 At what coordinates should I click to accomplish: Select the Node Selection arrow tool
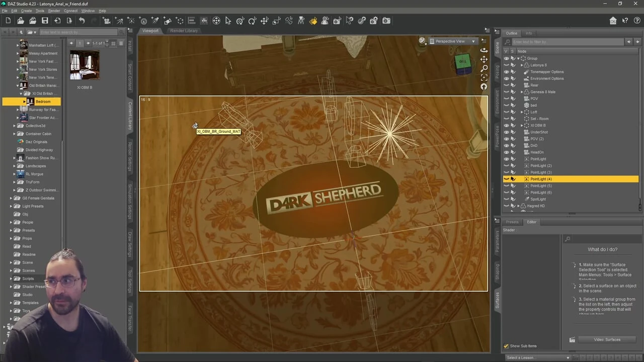point(228,21)
